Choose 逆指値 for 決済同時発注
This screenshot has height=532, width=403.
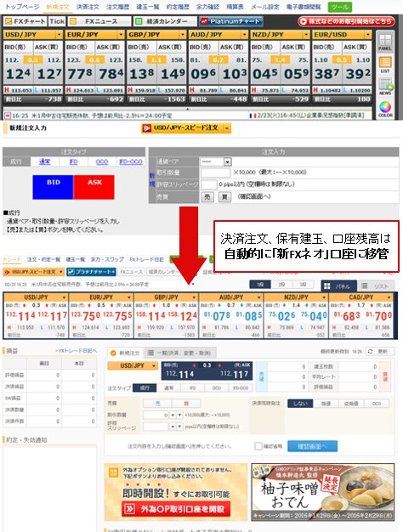click(x=351, y=404)
